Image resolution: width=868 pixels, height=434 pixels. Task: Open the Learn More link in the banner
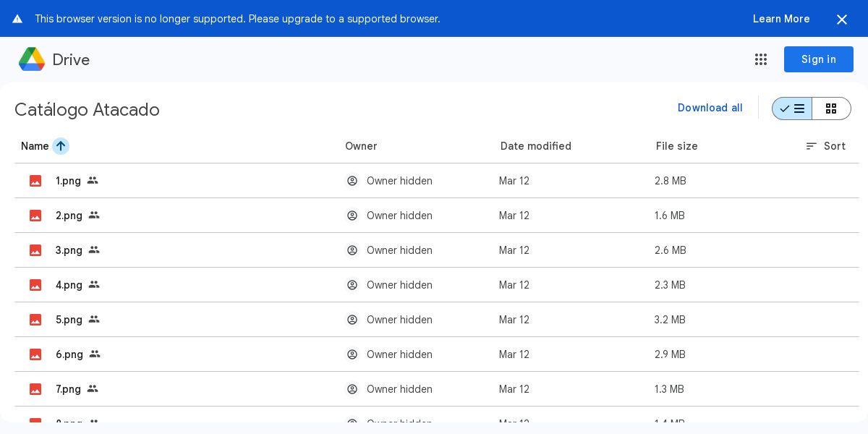(781, 19)
